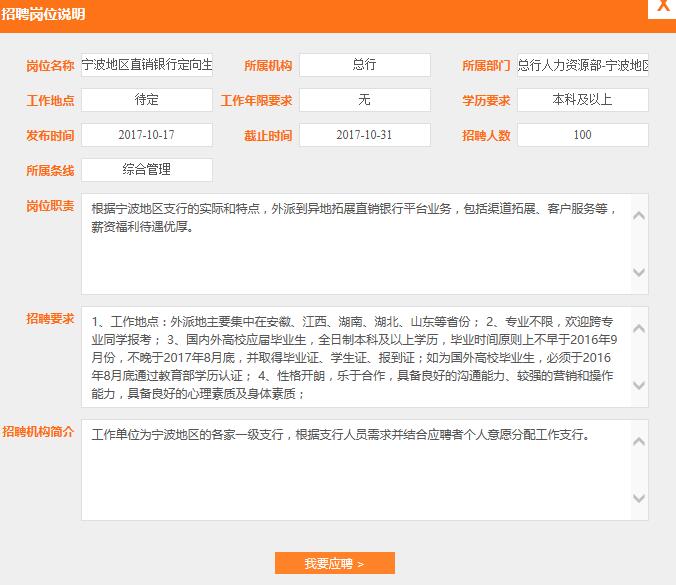
Task: Focus the 所属条线 field showing 综合管理
Action: point(147,170)
